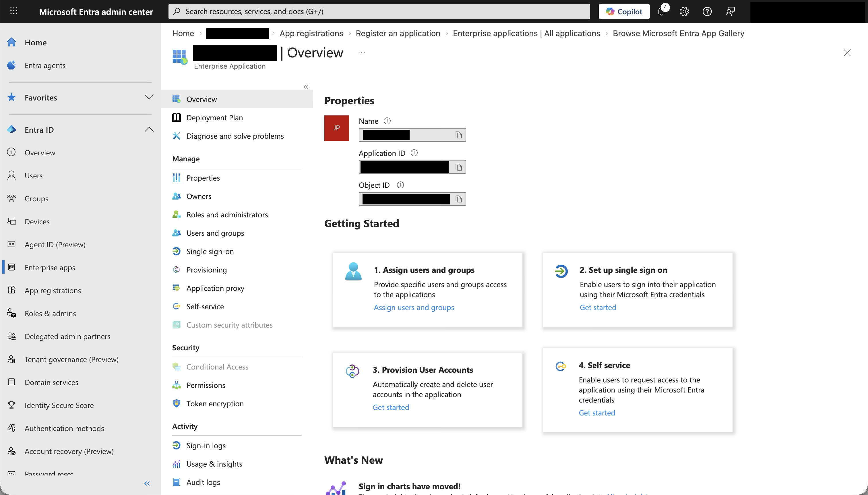Click the Application proxy menu icon

(177, 288)
